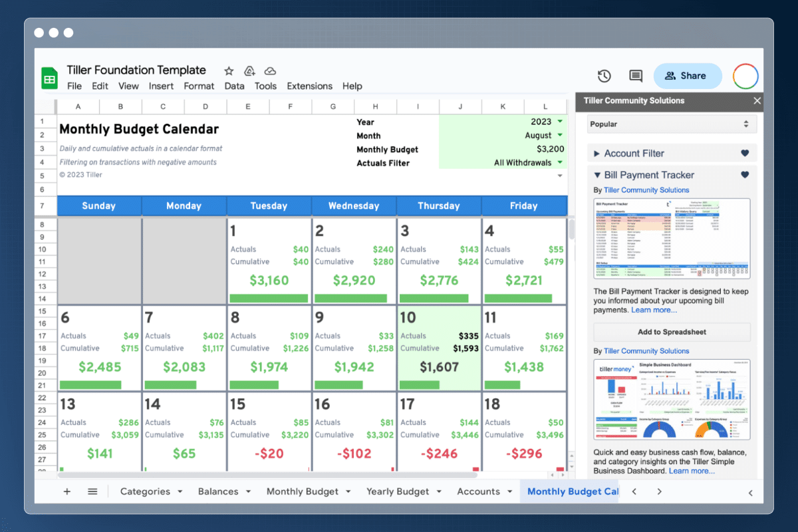Open the comments icon
The height and width of the screenshot is (532, 798).
coord(636,76)
